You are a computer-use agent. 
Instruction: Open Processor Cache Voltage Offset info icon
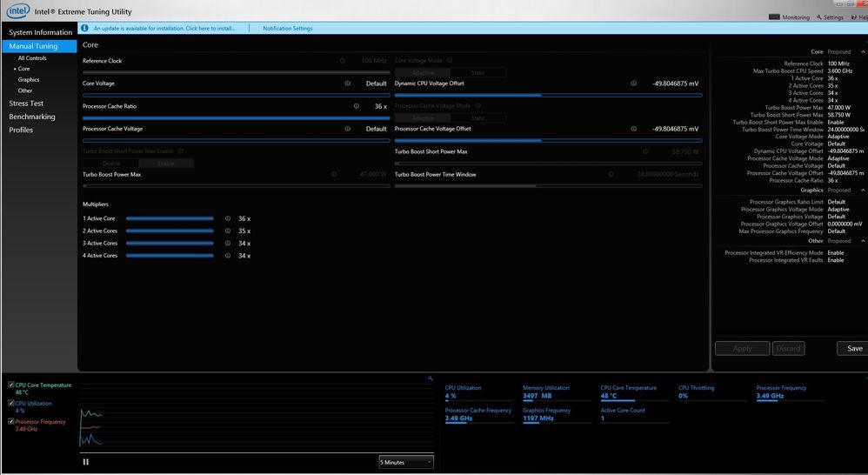point(633,129)
